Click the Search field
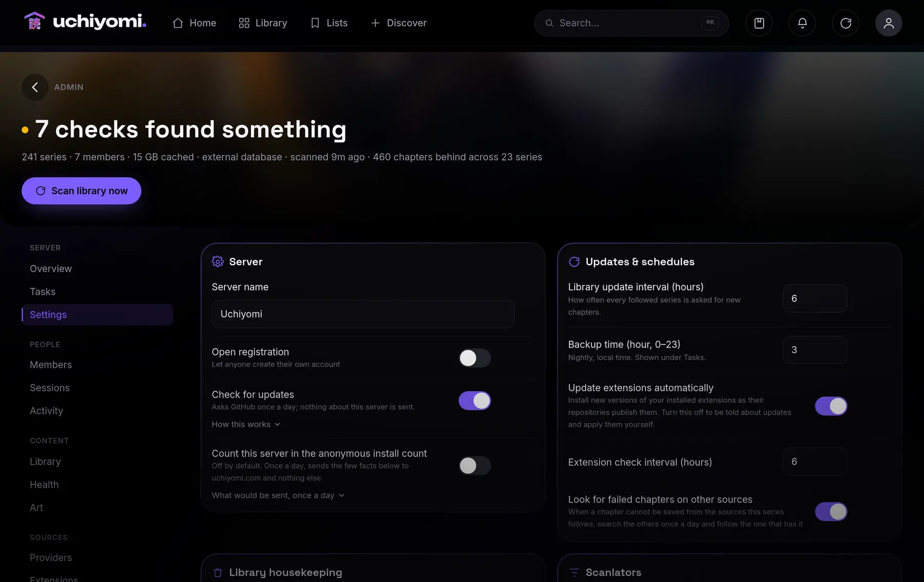924x582 pixels. [x=631, y=23]
